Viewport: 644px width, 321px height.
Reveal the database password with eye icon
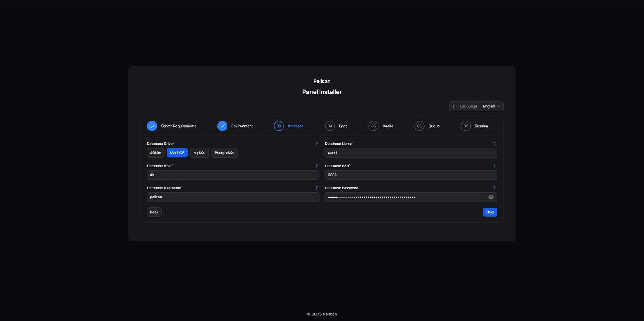[491, 197]
